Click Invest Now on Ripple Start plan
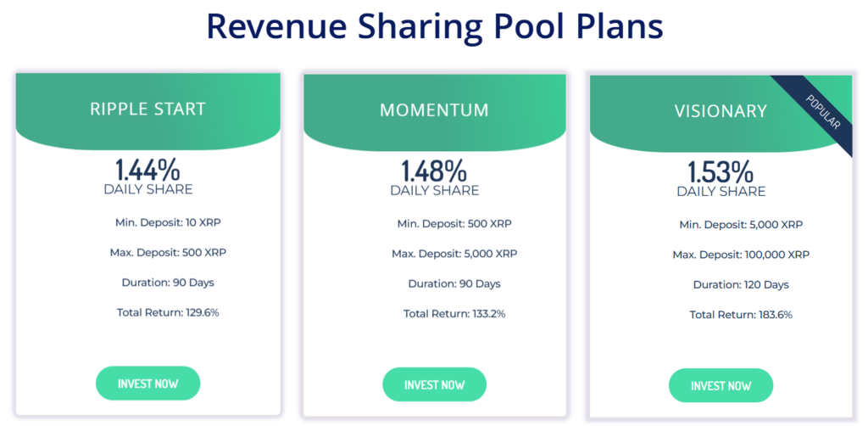This screenshot has width=868, height=426. point(147,384)
